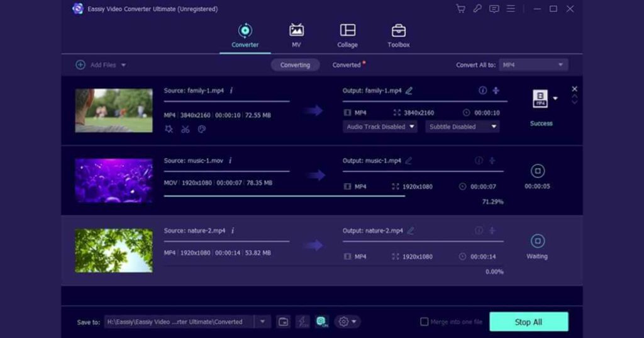Expand format arrow next to family-1 MP4 icon
The height and width of the screenshot is (338, 644).
click(x=555, y=98)
